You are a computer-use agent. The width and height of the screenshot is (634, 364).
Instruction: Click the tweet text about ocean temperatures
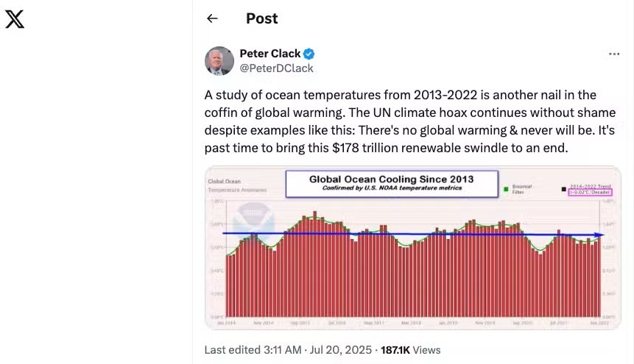(410, 121)
